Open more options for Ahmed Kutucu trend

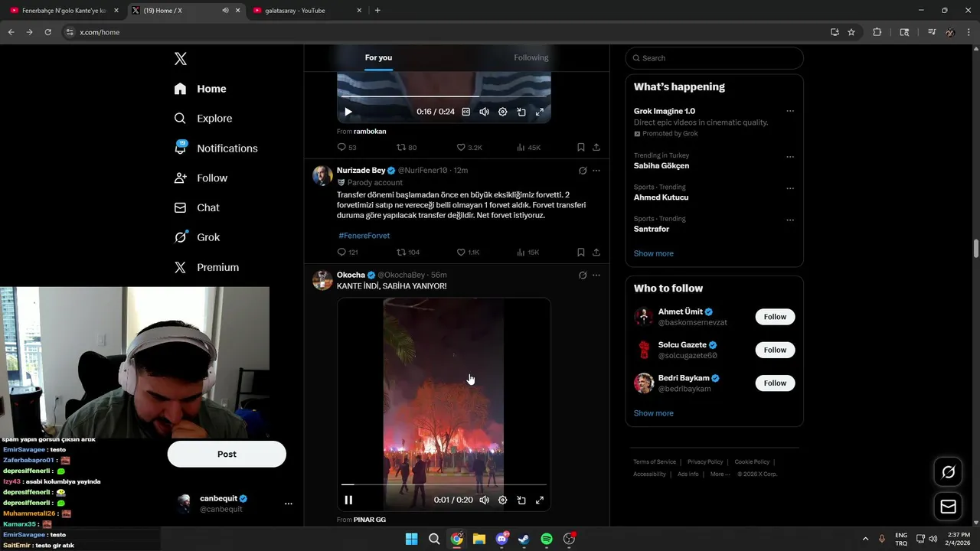790,188
